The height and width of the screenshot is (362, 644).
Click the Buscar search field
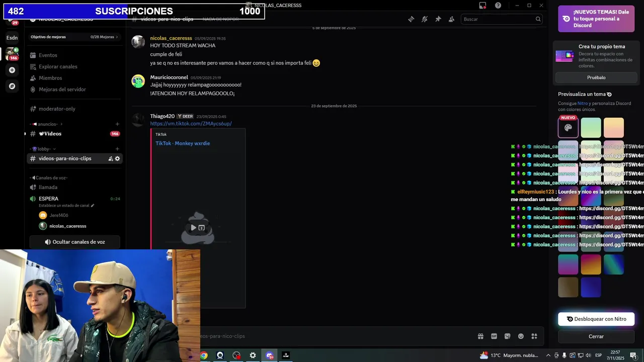[x=502, y=19]
